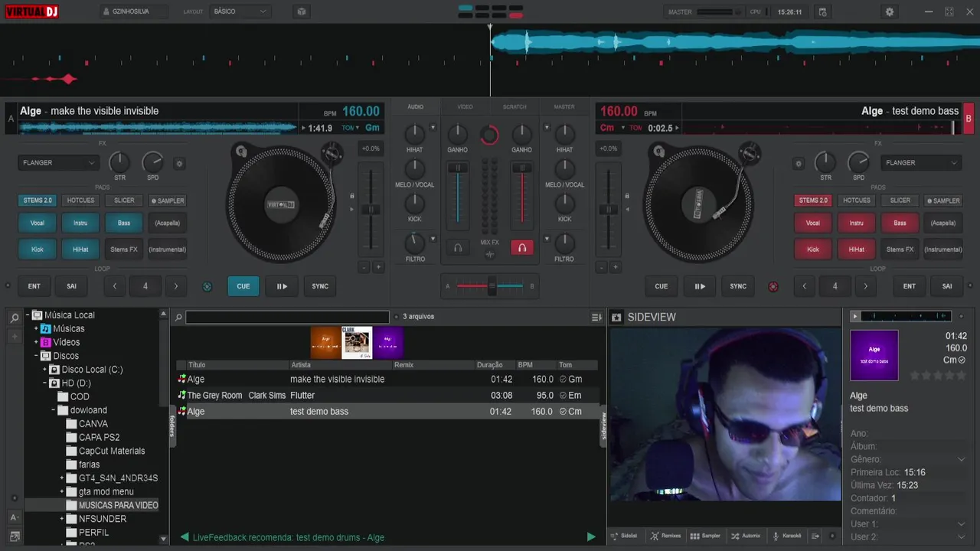Toggle the Vocal stem pad on deck A
Viewport: 980px width, 551px height.
[x=38, y=223]
